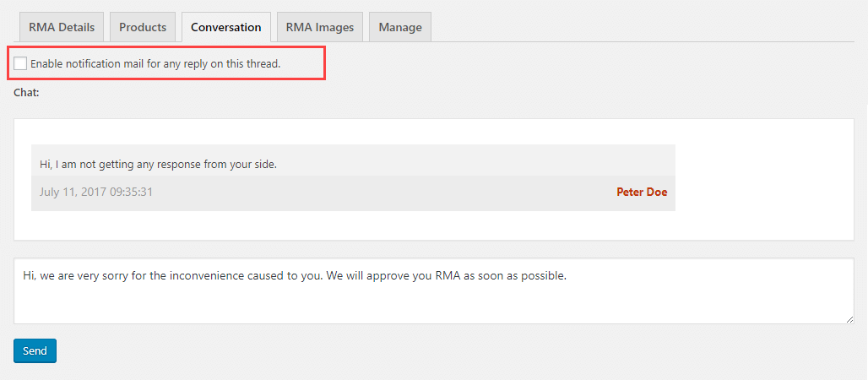The image size is (868, 380).
Task: Click the 'Enable notification mail' label text
Action: point(155,63)
